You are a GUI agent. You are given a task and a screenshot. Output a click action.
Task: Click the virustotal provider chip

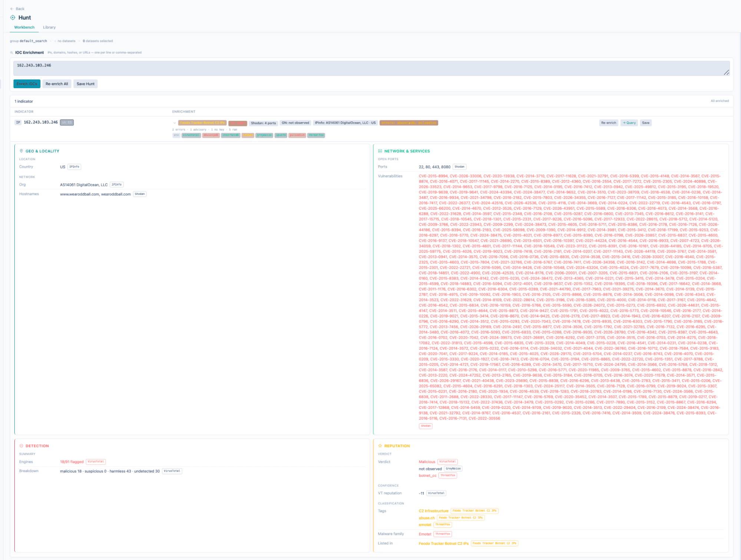click(191, 135)
